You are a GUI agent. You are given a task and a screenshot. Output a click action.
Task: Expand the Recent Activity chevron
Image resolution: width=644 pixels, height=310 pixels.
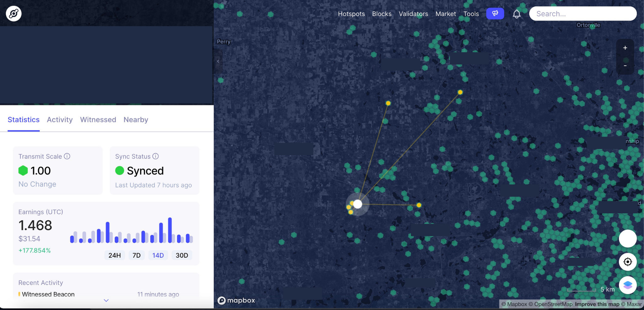coord(106,301)
